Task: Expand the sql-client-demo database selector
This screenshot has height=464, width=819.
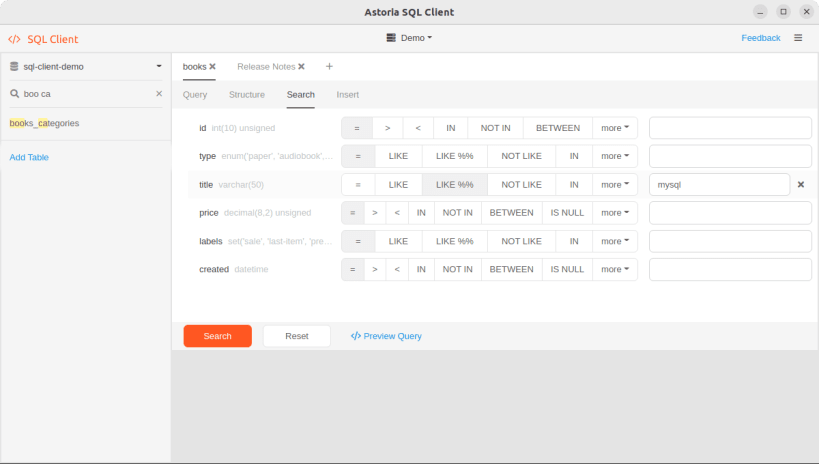Action: 159,66
